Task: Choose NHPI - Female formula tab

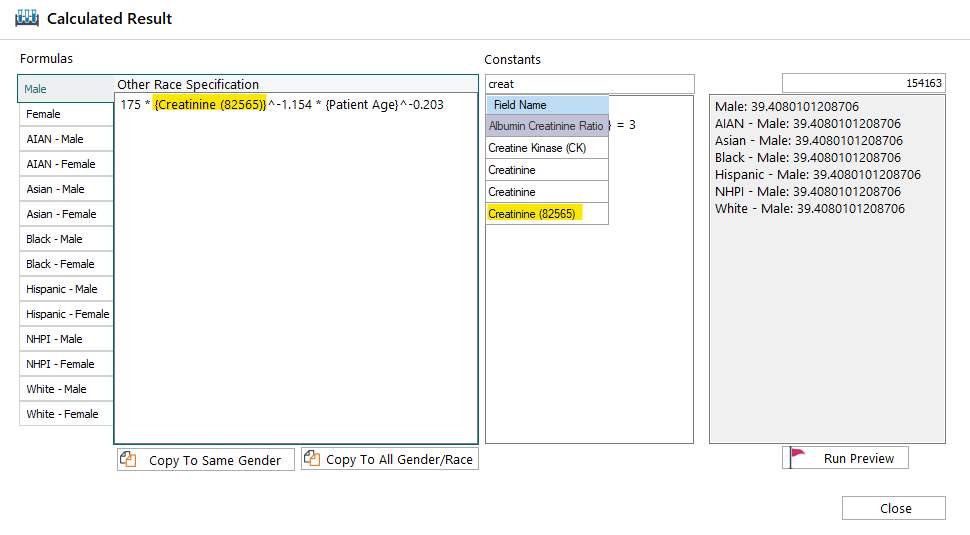Action: (66, 364)
